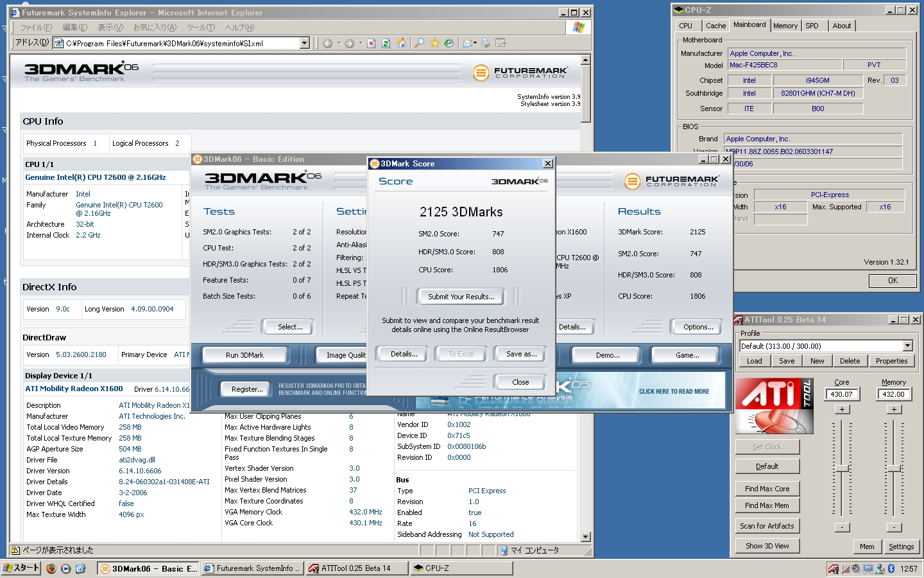Open the お気に入り menu in IE
This screenshot has width=924, height=578.
155,28
